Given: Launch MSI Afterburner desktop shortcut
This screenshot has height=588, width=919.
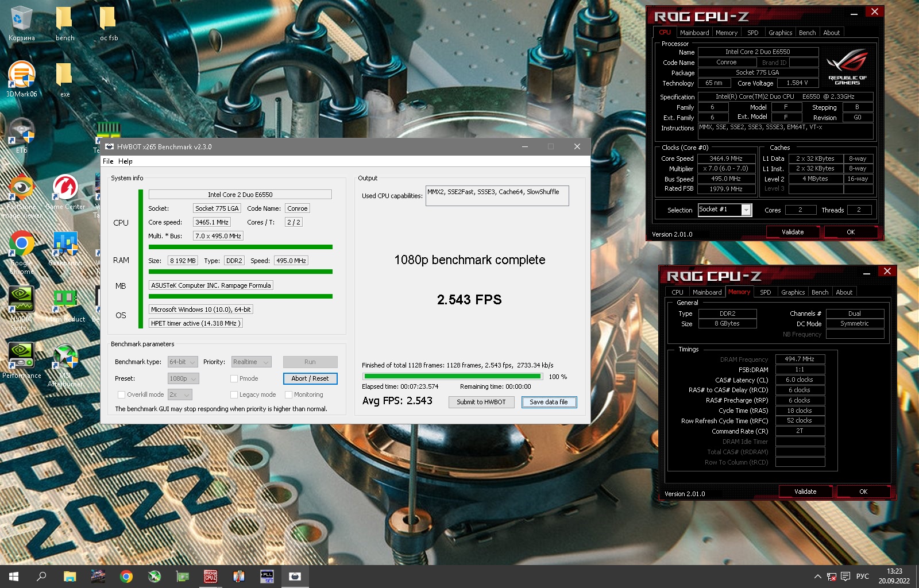Looking at the screenshot, I should tap(65, 365).
